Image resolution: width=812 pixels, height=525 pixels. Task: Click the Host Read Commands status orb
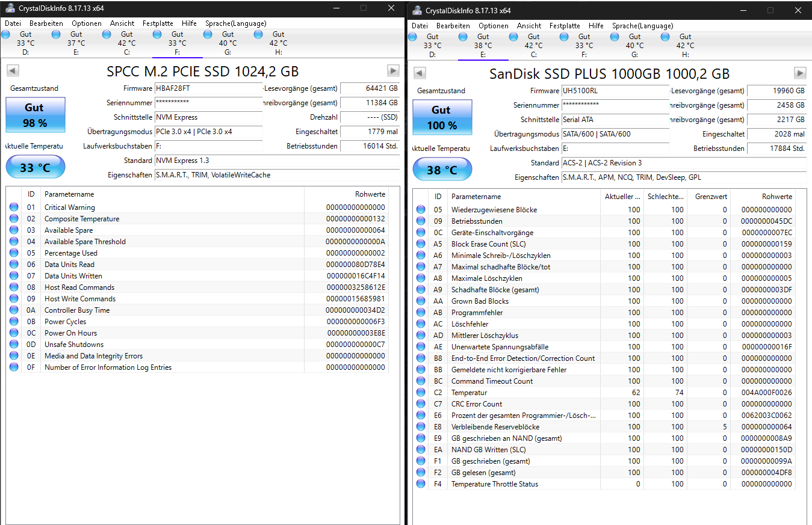[x=14, y=287]
